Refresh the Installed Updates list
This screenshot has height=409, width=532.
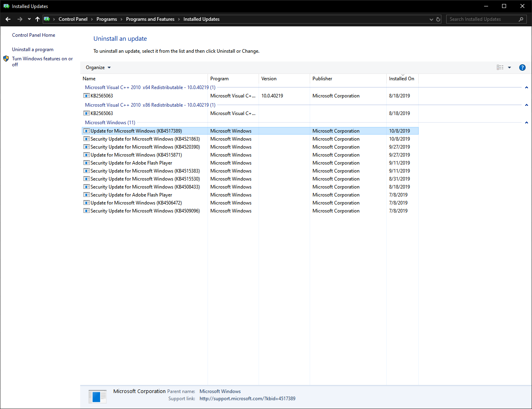438,19
